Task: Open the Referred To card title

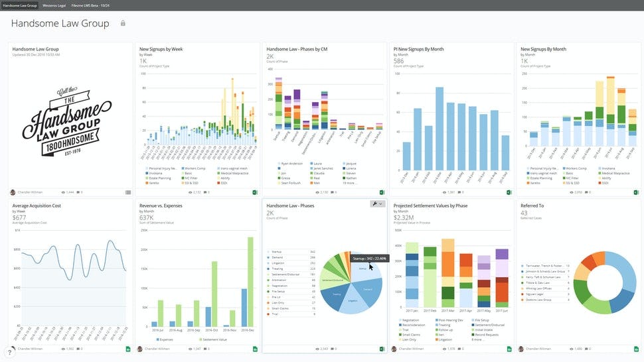Action: coord(532,206)
